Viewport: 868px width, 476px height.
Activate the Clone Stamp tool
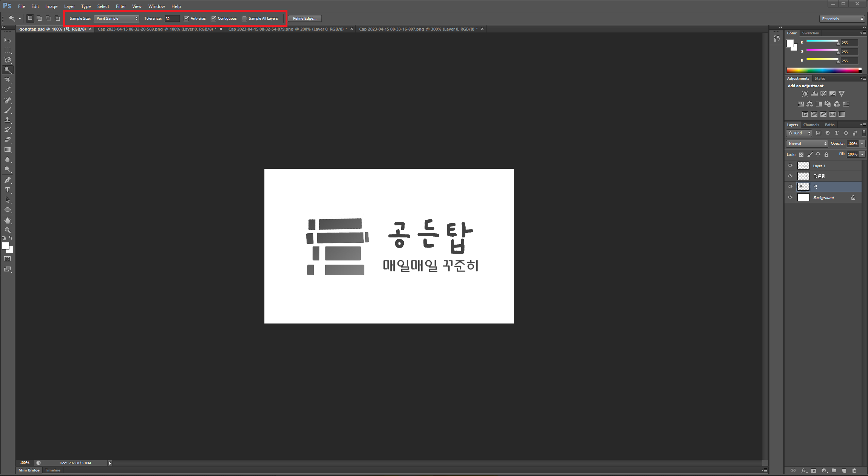[8, 120]
